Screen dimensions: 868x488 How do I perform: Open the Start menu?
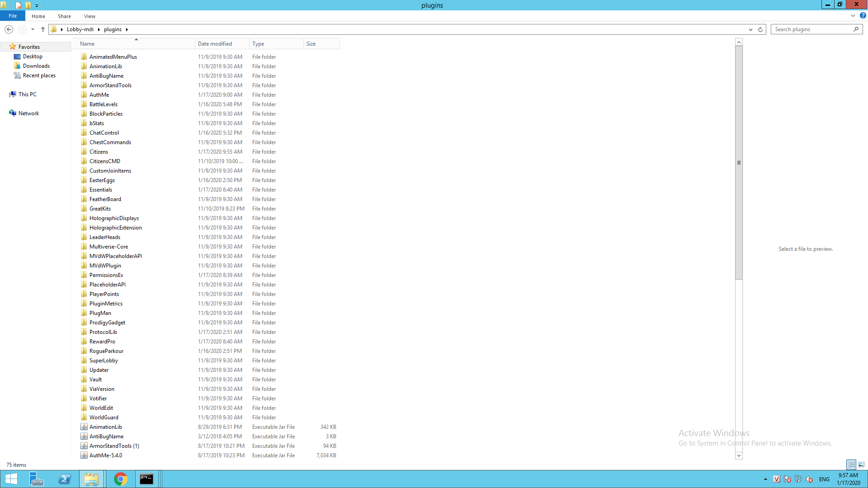(x=11, y=479)
